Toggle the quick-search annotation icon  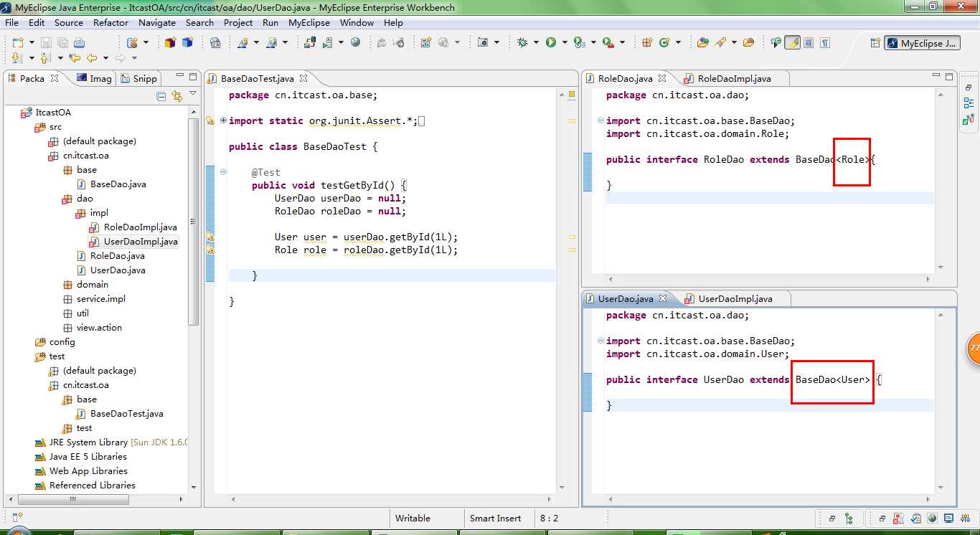pyautogui.click(x=776, y=43)
